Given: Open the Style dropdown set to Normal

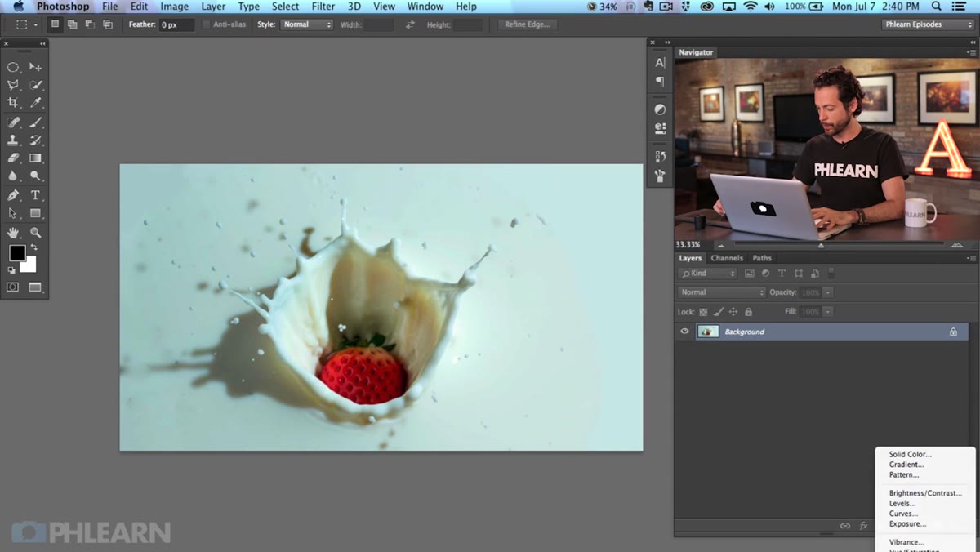Looking at the screenshot, I should click(x=307, y=24).
